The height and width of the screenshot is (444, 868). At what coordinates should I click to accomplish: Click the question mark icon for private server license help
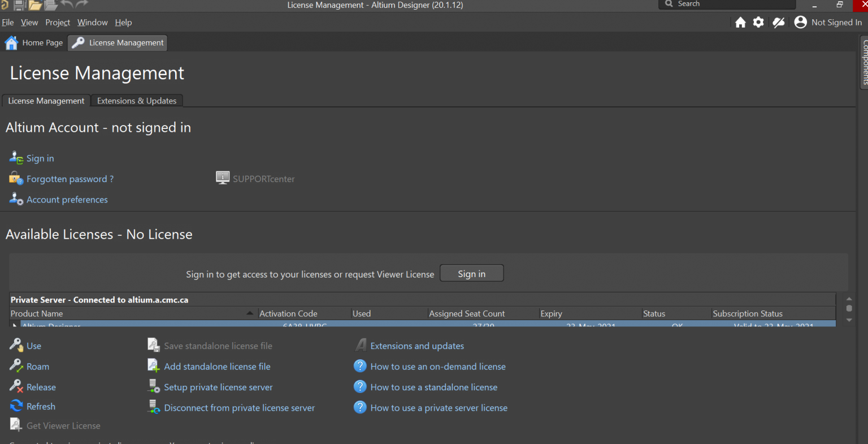360,407
